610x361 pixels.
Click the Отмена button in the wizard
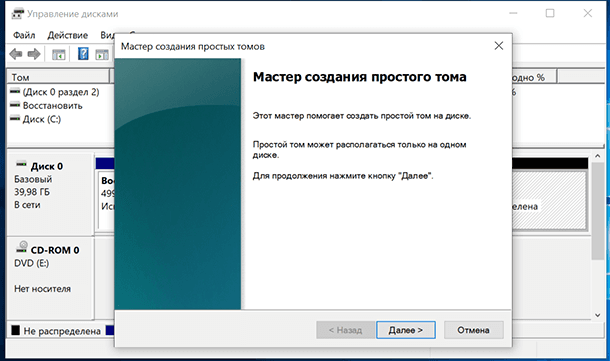473,330
